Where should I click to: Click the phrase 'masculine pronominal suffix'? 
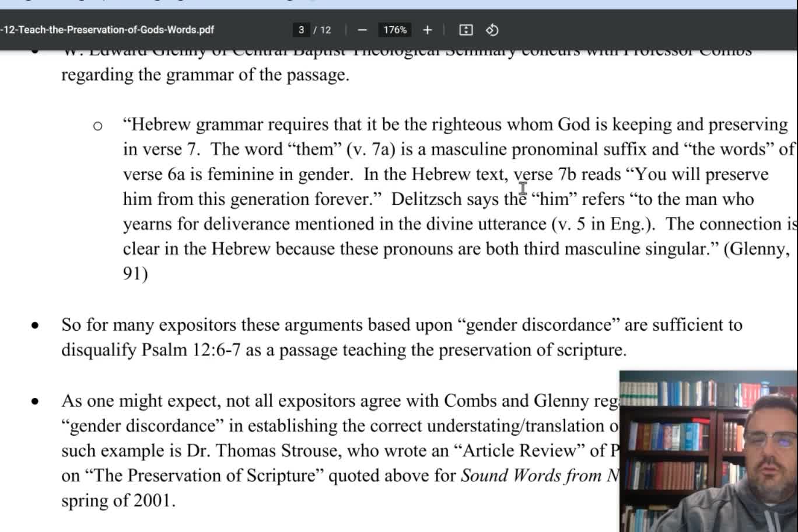tap(538, 149)
